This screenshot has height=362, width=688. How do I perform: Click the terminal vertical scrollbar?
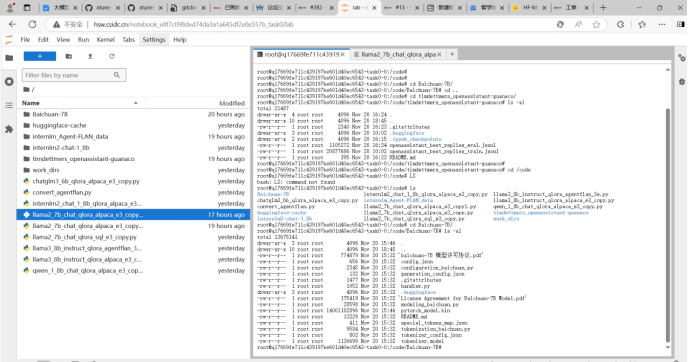[x=668, y=225]
